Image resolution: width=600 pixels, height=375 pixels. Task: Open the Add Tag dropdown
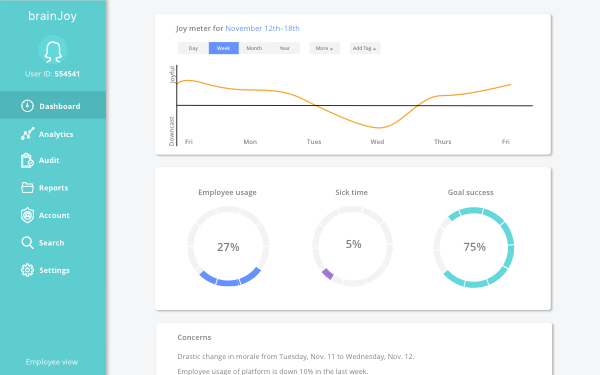click(365, 48)
